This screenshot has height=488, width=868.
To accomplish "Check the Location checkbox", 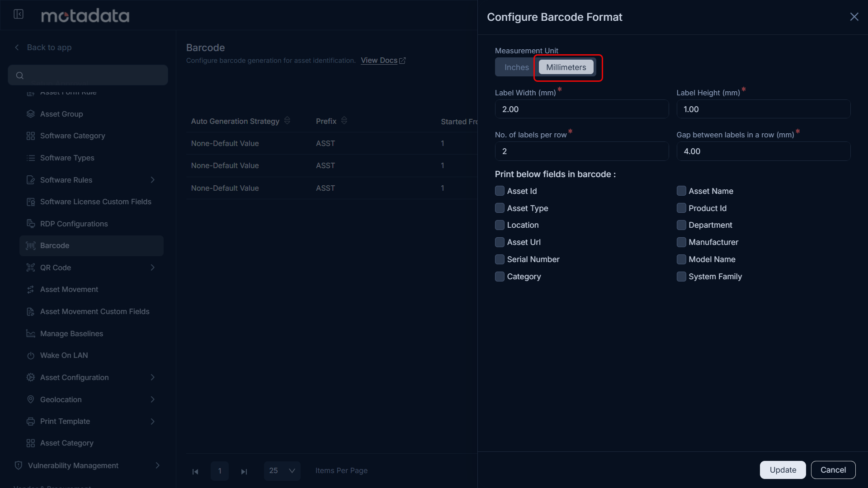I will [500, 225].
